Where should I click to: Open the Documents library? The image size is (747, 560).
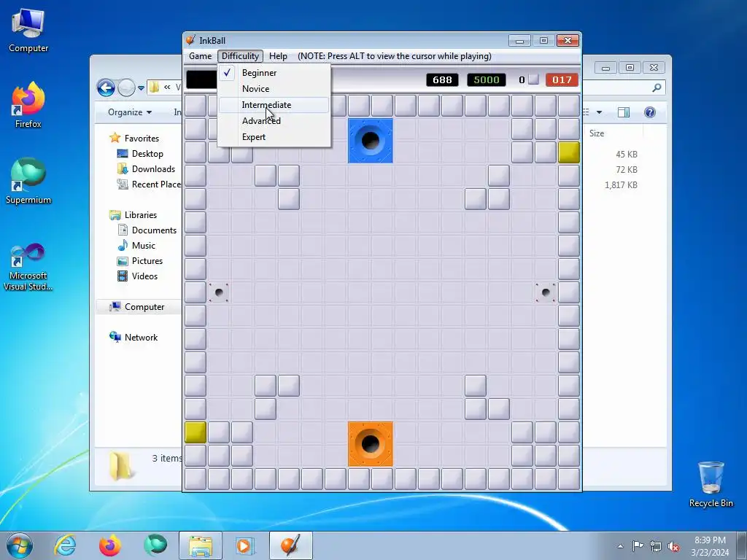154,230
